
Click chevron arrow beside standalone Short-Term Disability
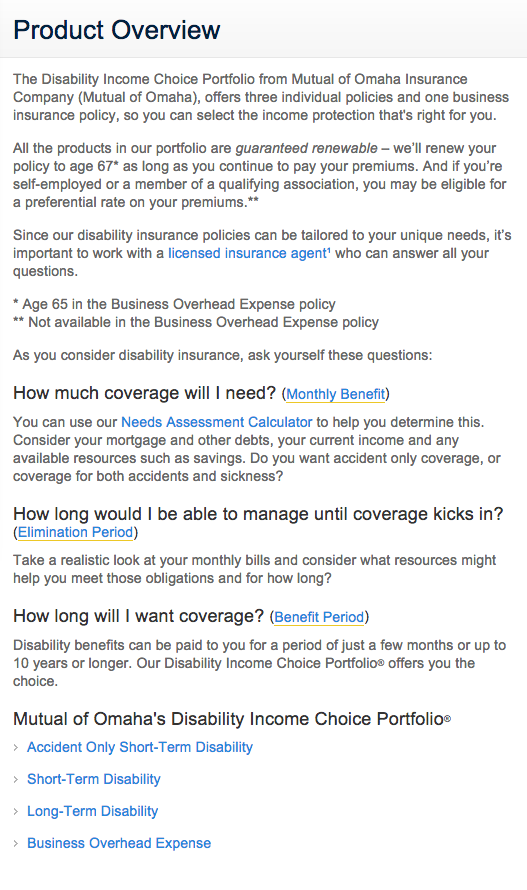(16, 779)
